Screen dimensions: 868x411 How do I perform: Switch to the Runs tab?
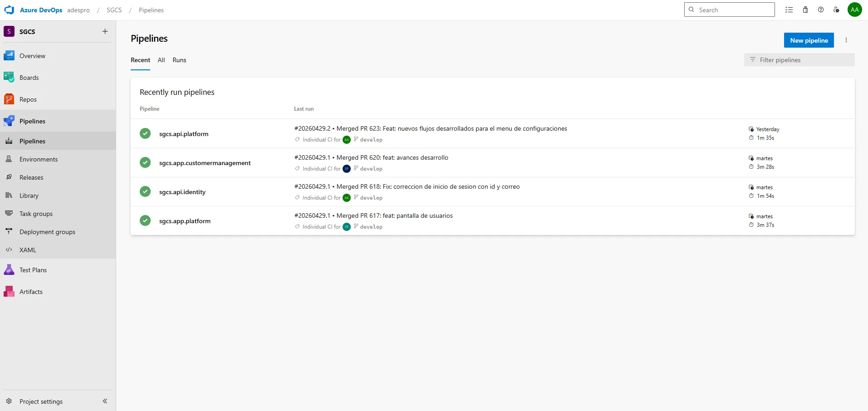point(179,60)
